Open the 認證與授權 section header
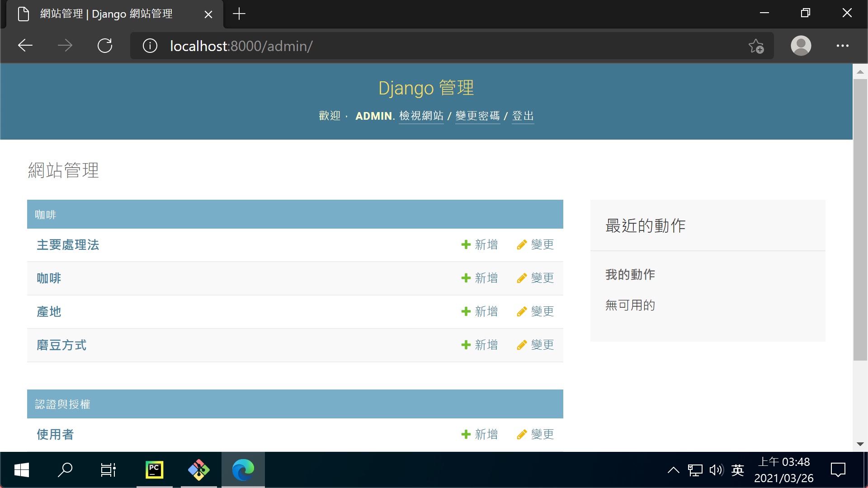868x488 pixels. tap(63, 404)
